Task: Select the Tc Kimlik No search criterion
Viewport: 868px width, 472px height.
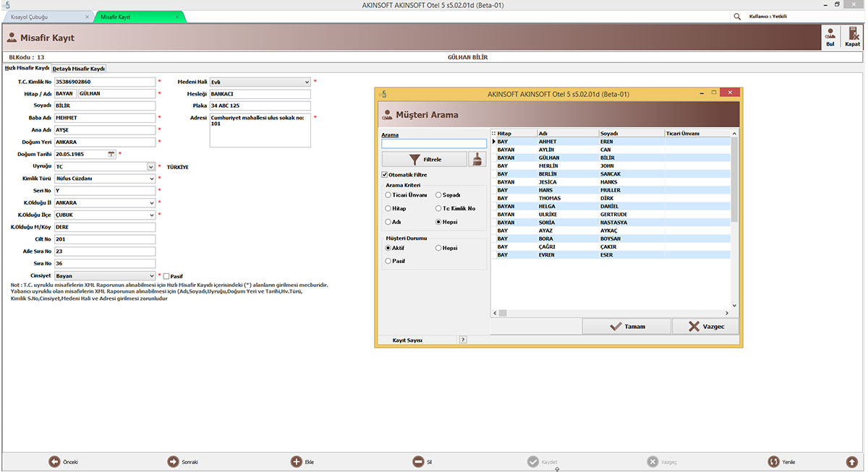Action: coord(438,208)
